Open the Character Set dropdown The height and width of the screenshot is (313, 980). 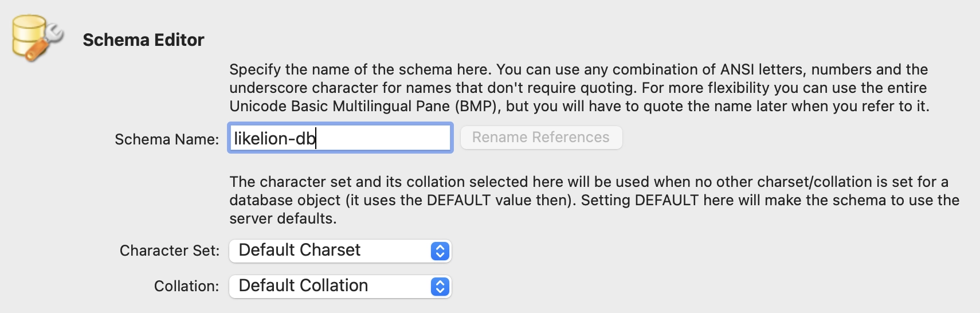click(340, 251)
